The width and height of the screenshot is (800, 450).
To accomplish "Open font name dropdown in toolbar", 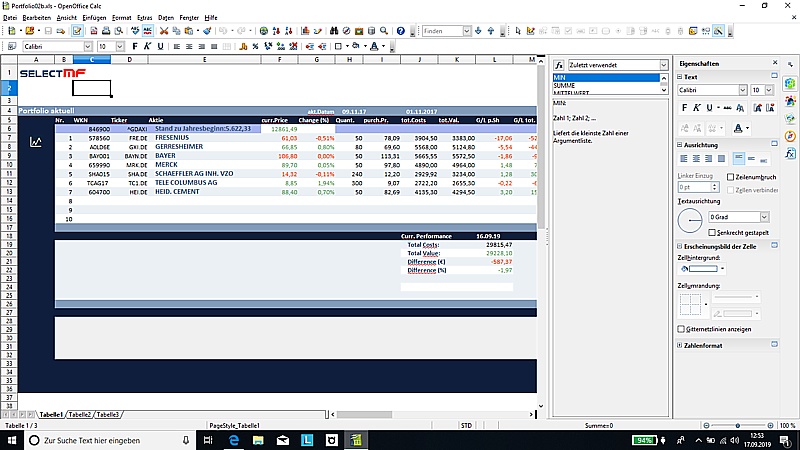I will coord(88,46).
